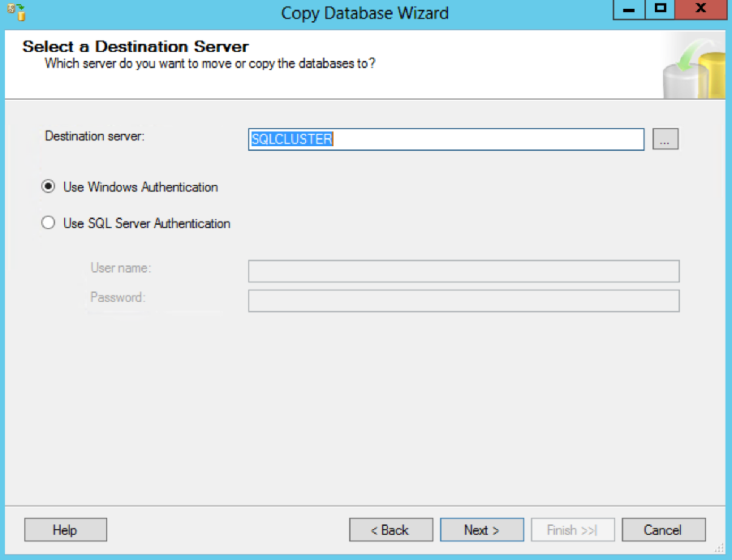Click the 'Password:' label

(x=118, y=297)
